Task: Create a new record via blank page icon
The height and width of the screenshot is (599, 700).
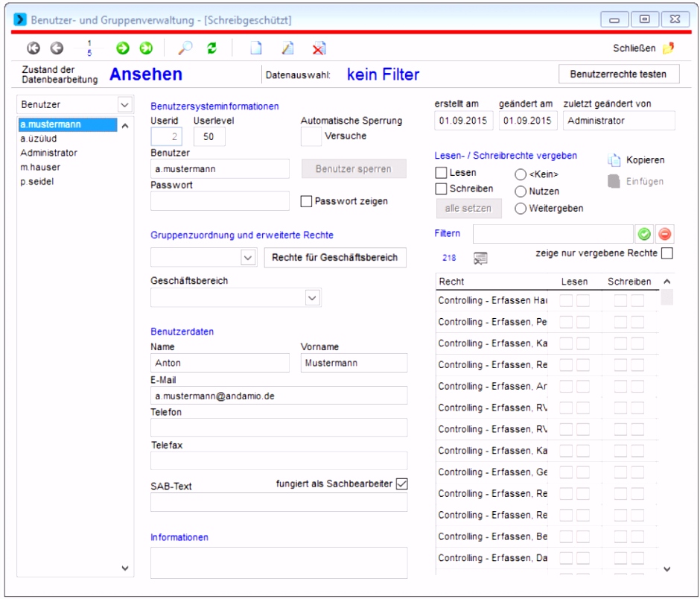Action: (256, 48)
